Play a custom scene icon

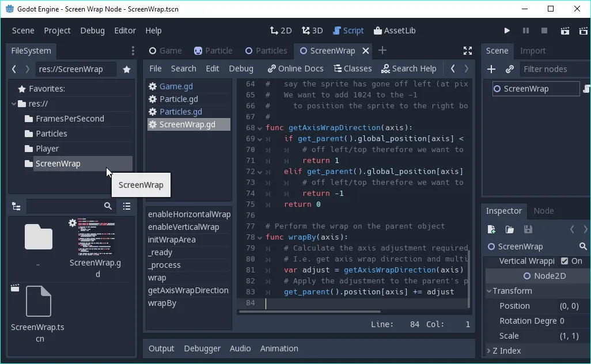click(x=583, y=31)
